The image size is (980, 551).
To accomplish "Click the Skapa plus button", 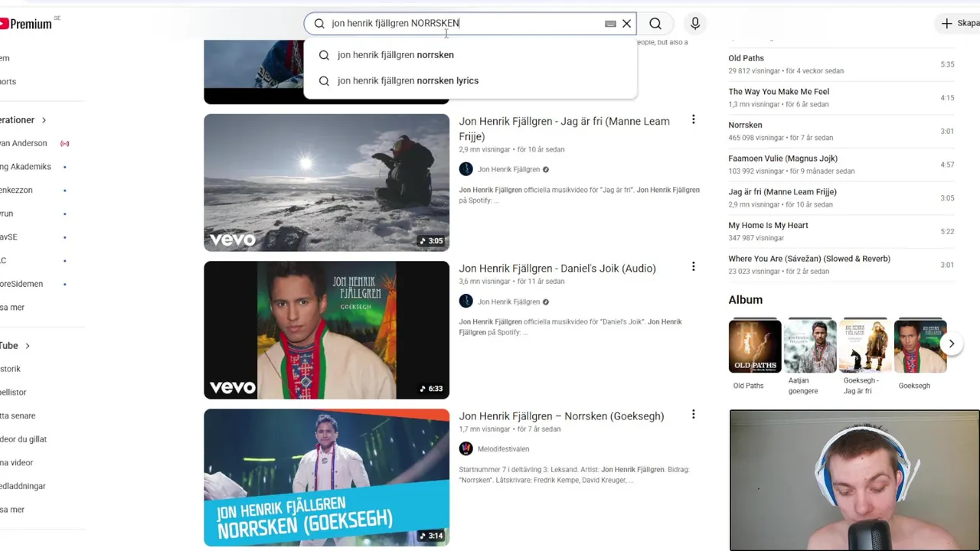I will 959,24.
